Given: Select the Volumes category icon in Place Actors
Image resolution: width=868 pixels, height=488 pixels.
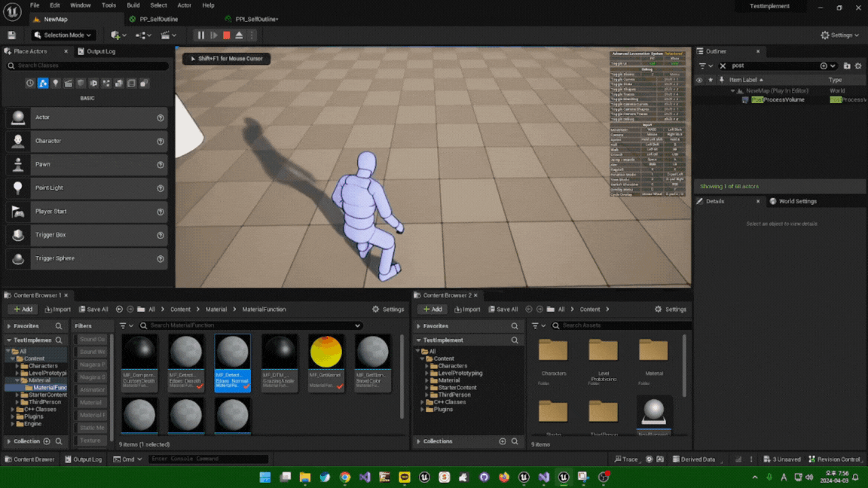Looking at the screenshot, I should [x=131, y=84].
